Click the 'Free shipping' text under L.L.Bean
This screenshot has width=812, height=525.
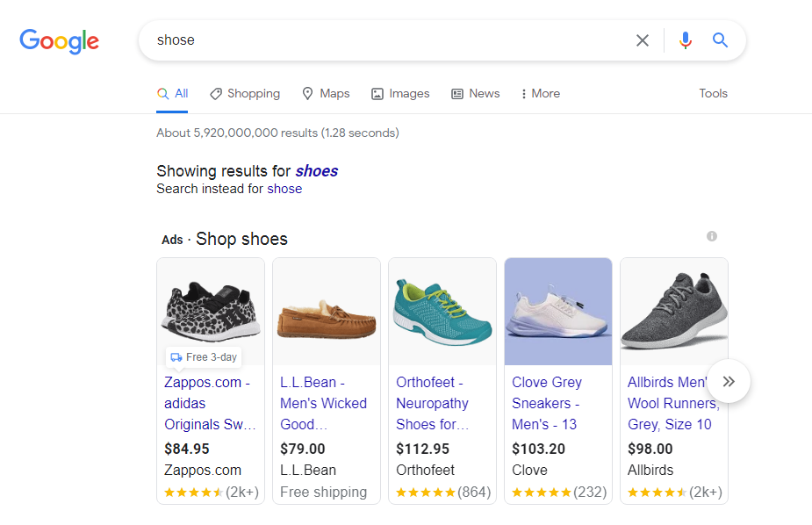click(x=324, y=492)
